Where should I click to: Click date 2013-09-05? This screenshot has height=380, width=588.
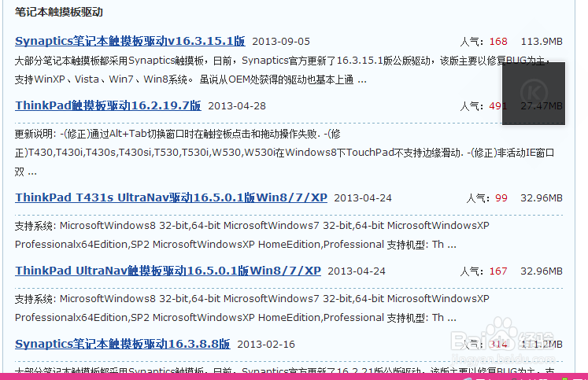281,41
